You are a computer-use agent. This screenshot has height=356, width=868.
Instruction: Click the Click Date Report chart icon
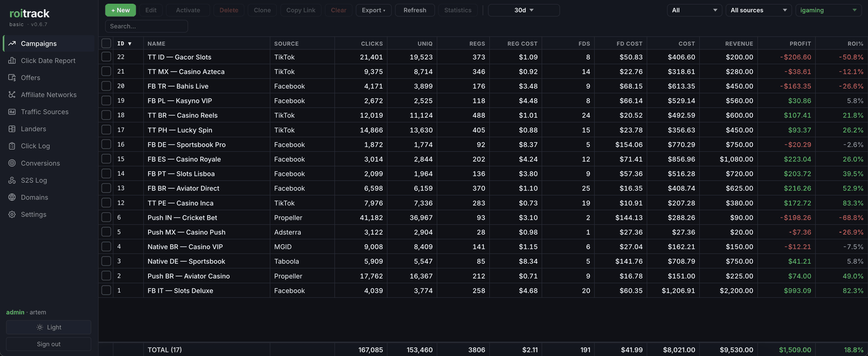pos(12,61)
